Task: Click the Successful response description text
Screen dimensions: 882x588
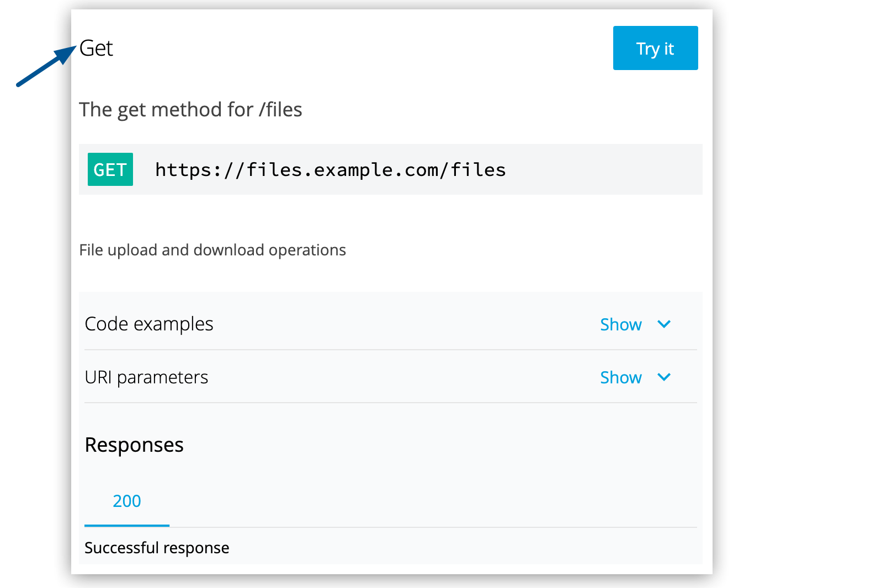Action: 157,548
